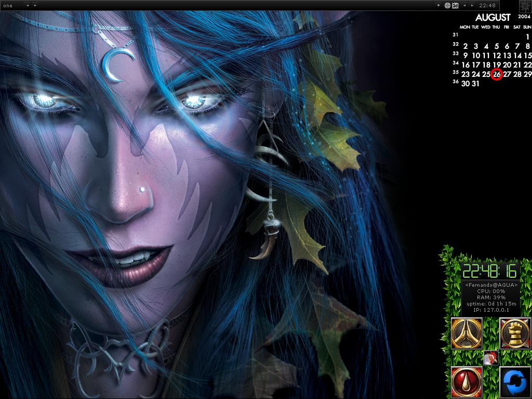
Task: Click the right arrow beside workspace "one"
Action: point(35,5)
